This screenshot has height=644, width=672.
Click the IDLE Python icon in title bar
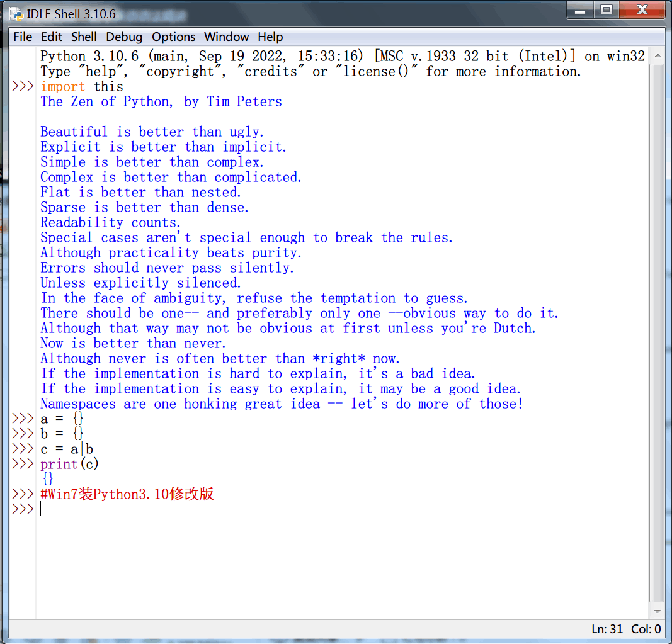(x=16, y=13)
